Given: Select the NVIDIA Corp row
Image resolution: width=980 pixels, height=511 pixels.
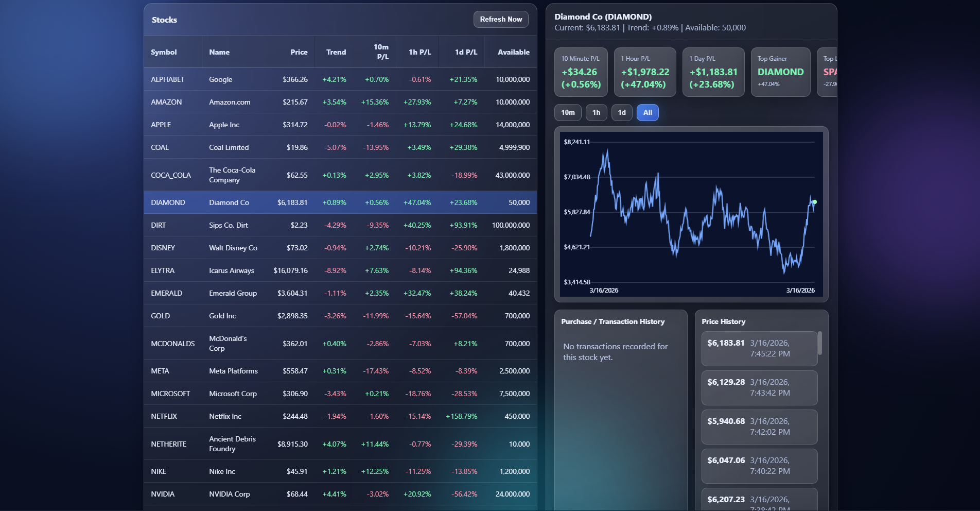Looking at the screenshot, I should (x=340, y=494).
